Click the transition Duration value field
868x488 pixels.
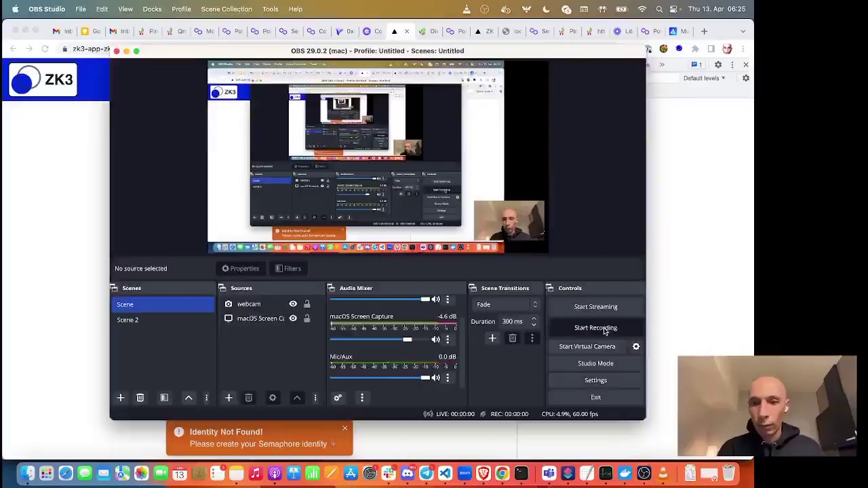pos(514,321)
